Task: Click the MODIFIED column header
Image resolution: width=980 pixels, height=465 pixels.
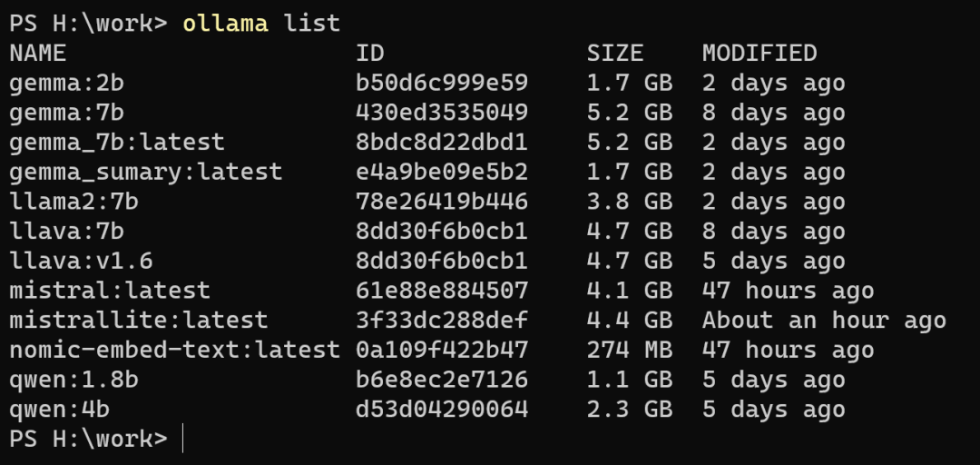Action: (x=759, y=54)
